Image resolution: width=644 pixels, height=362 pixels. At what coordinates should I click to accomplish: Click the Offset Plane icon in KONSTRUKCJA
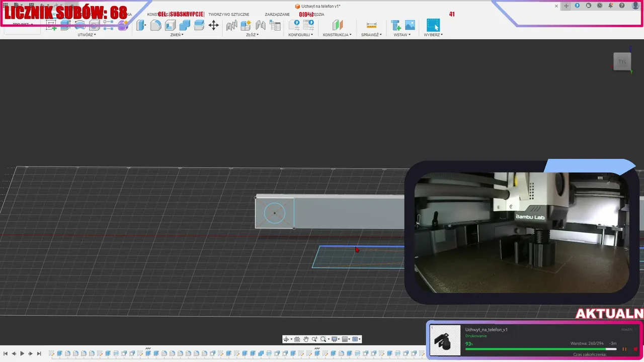(x=338, y=25)
